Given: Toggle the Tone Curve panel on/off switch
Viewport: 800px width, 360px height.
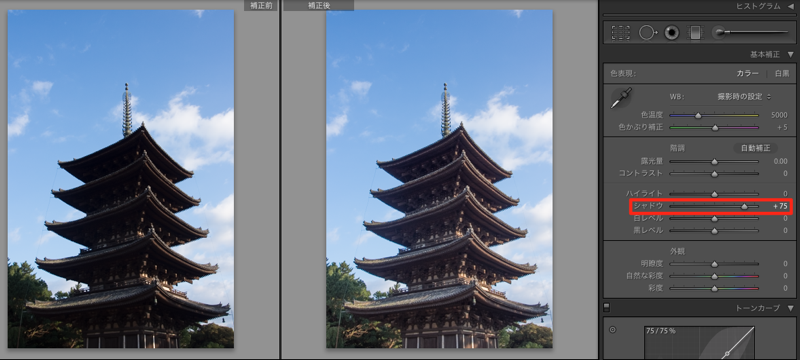Looking at the screenshot, I should tap(606, 307).
